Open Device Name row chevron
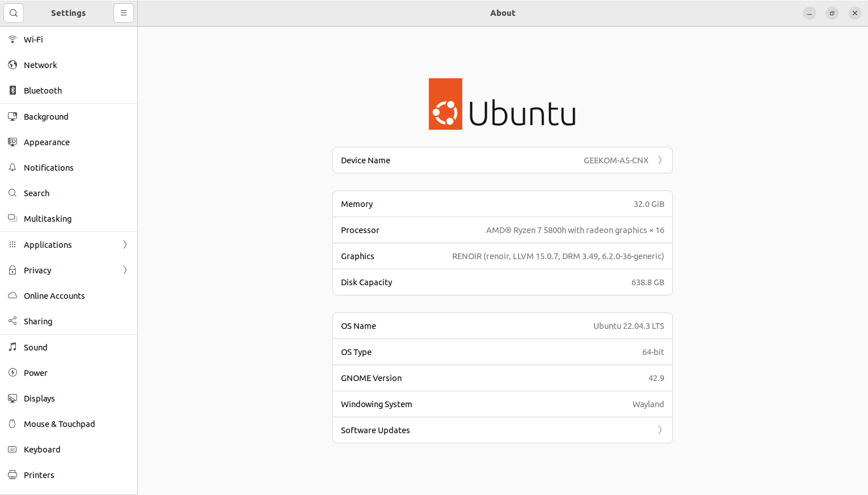The image size is (868, 495). [660, 160]
